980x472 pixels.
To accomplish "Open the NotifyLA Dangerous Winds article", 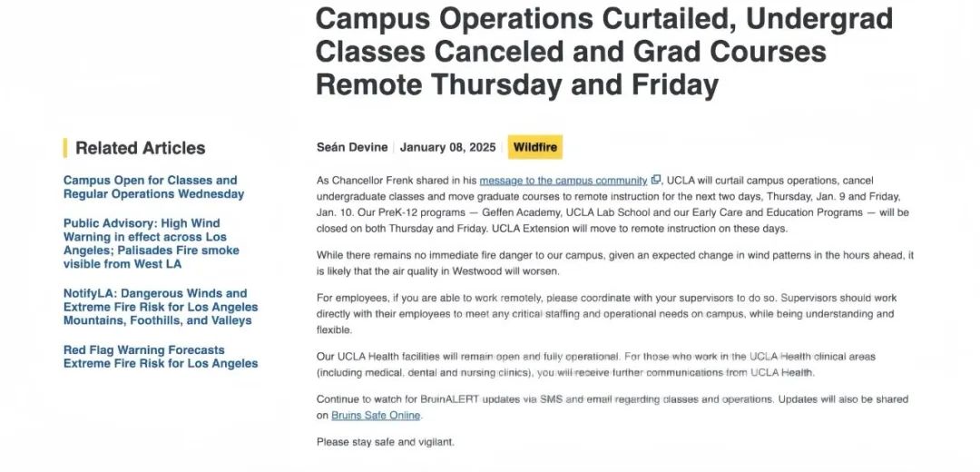I will [160, 307].
